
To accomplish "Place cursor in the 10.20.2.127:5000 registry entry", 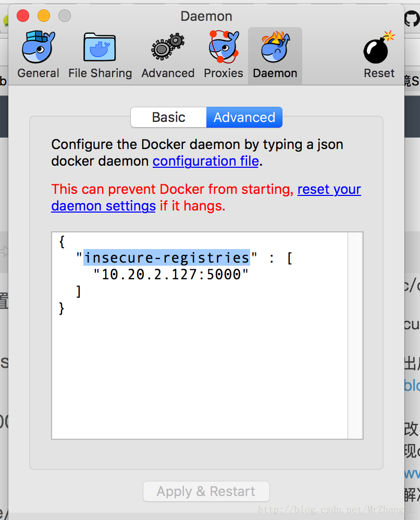I will click(171, 274).
